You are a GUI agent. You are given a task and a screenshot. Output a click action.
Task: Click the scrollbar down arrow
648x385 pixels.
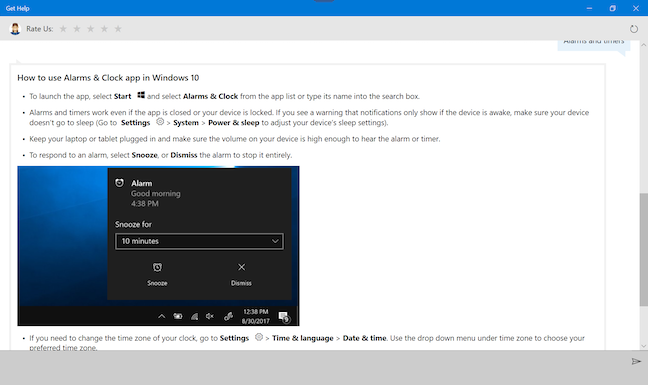(643, 346)
